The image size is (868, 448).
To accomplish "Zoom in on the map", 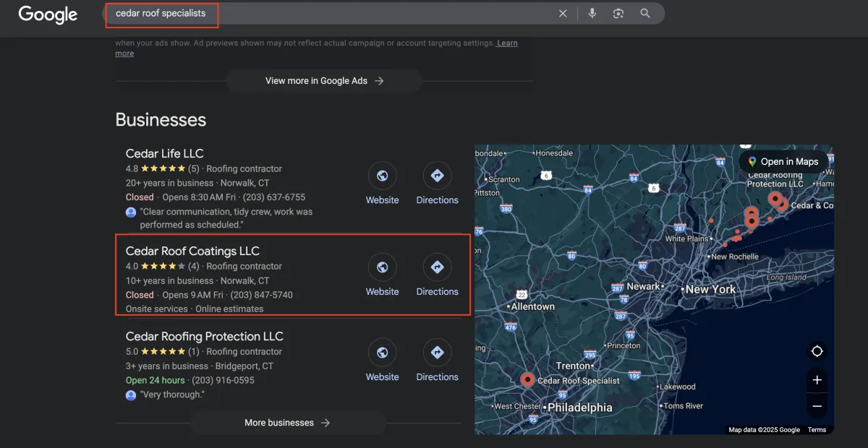I will [817, 380].
